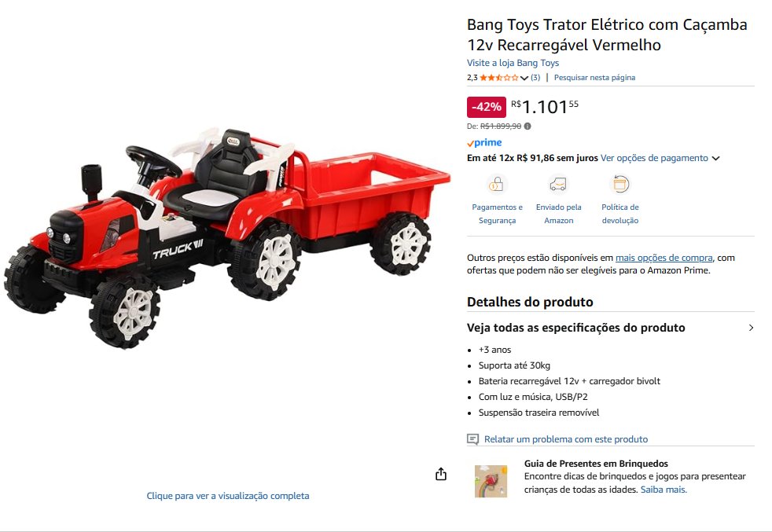Click the Prime logo badge
This screenshot has width=772, height=532.
[484, 143]
